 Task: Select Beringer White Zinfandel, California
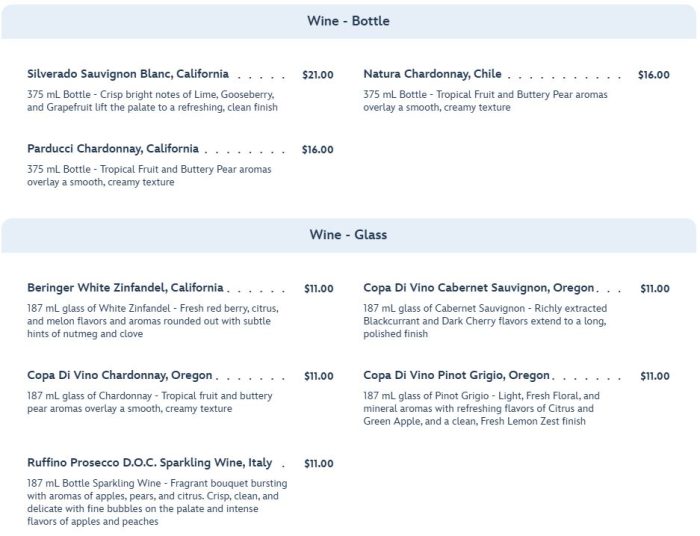(x=125, y=288)
